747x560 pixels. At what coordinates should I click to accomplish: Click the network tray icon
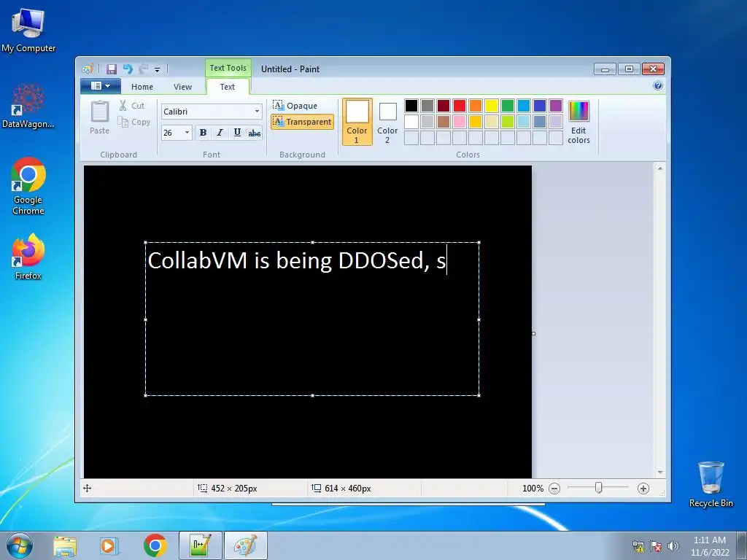[x=638, y=546]
